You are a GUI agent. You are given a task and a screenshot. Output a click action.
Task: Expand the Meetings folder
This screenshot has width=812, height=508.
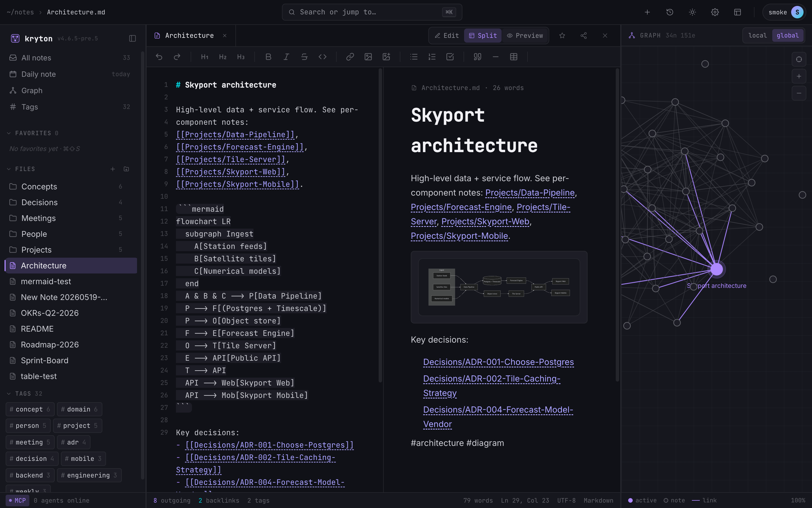[x=71, y=218]
